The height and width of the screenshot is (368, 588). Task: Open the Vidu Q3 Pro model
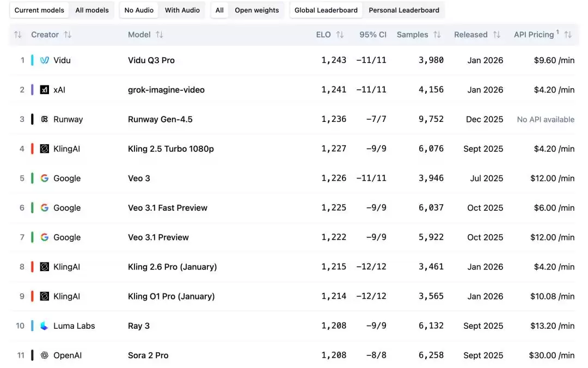coord(151,60)
